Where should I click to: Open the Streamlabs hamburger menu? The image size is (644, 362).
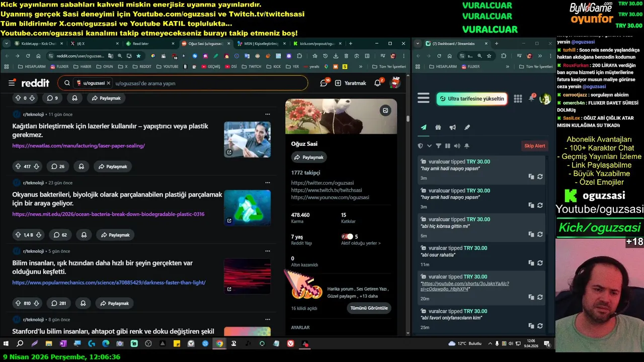(424, 99)
